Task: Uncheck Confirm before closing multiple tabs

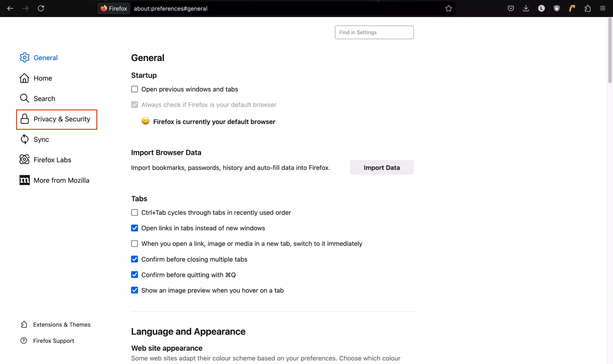Action: [135, 259]
